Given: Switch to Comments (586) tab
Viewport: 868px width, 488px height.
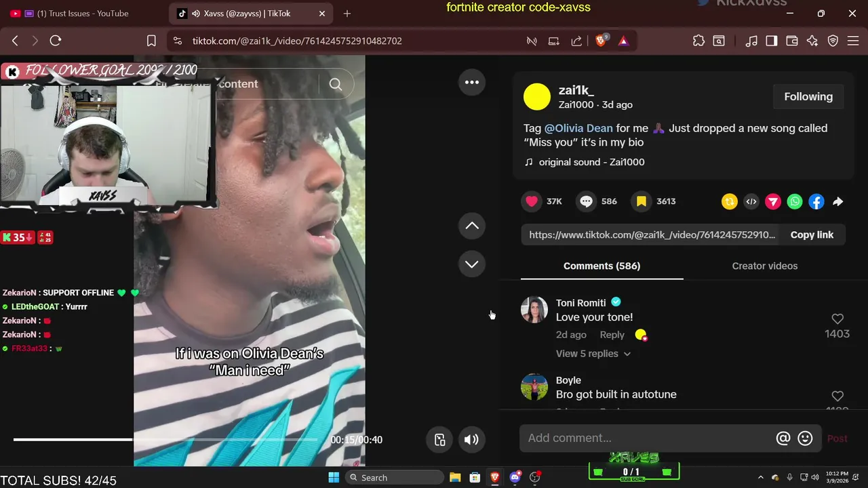Looking at the screenshot, I should point(601,266).
